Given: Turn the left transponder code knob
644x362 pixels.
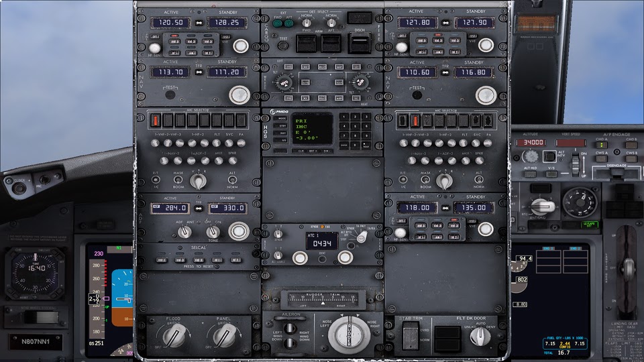Looking at the screenshot, I should pyautogui.click(x=300, y=257).
